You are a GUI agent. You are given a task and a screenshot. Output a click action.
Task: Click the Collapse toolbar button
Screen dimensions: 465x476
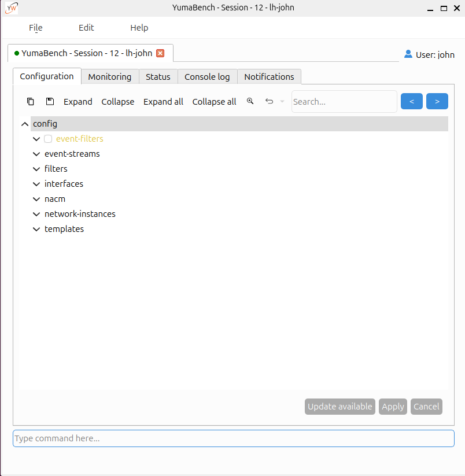pyautogui.click(x=118, y=102)
